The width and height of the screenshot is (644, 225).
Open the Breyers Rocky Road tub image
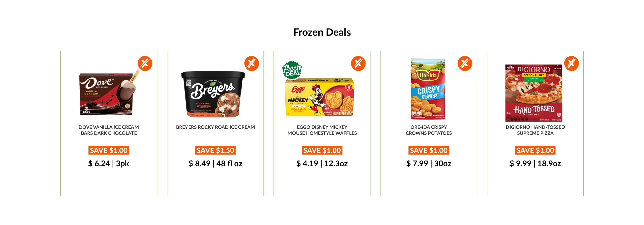pyautogui.click(x=213, y=94)
